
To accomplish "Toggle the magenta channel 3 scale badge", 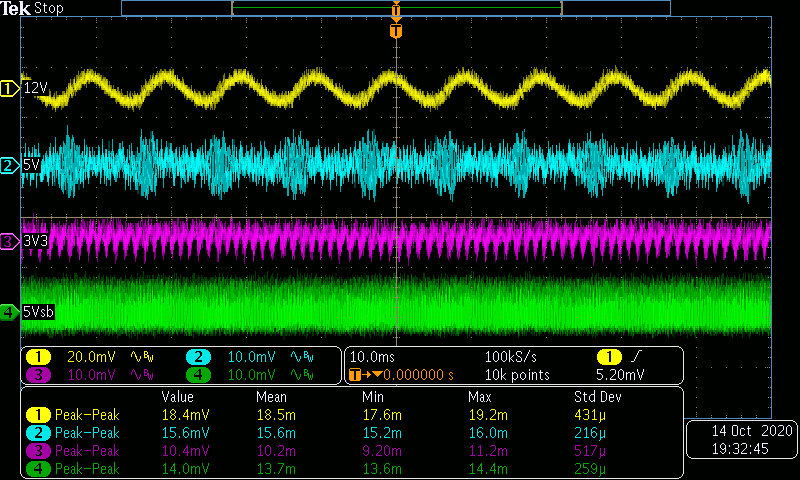I will pyautogui.click(x=38, y=375).
